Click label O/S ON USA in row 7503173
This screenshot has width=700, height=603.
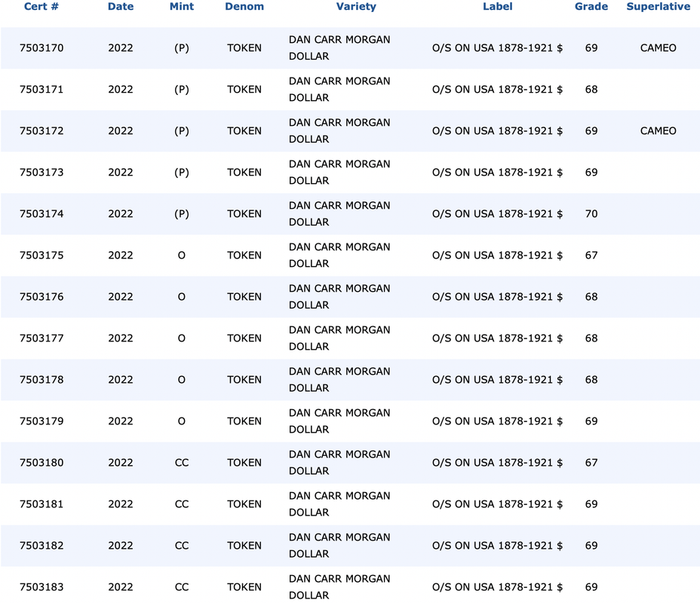click(x=497, y=172)
